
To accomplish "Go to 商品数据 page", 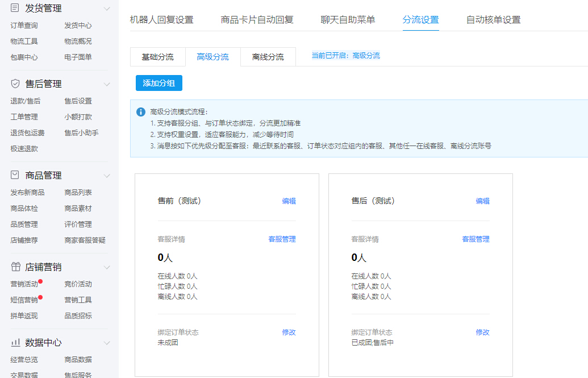I will click(78, 360).
